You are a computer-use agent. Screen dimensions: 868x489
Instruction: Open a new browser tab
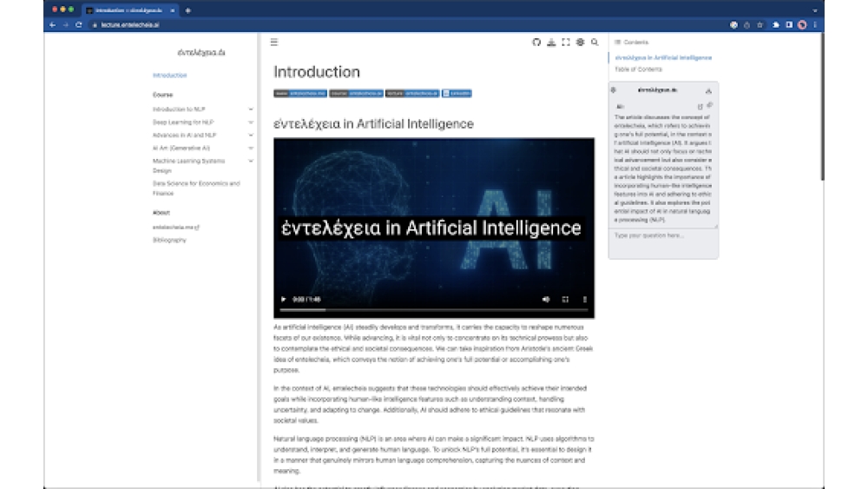pos(188,10)
